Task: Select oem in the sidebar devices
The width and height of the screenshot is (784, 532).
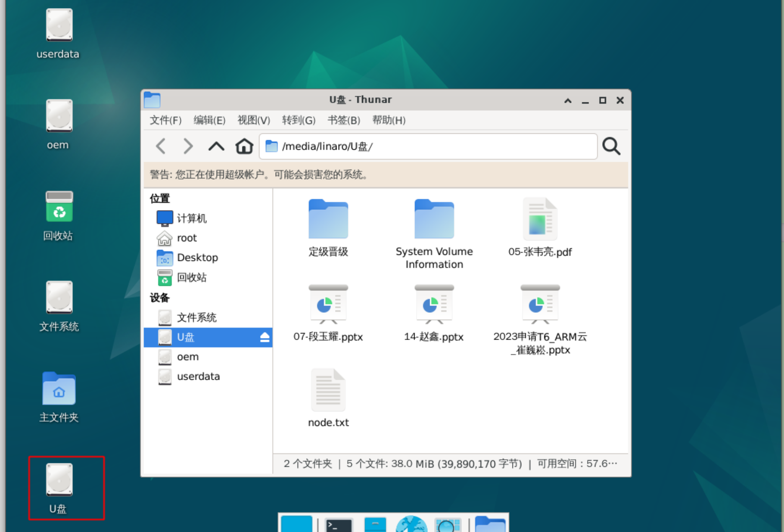Action: point(208,357)
